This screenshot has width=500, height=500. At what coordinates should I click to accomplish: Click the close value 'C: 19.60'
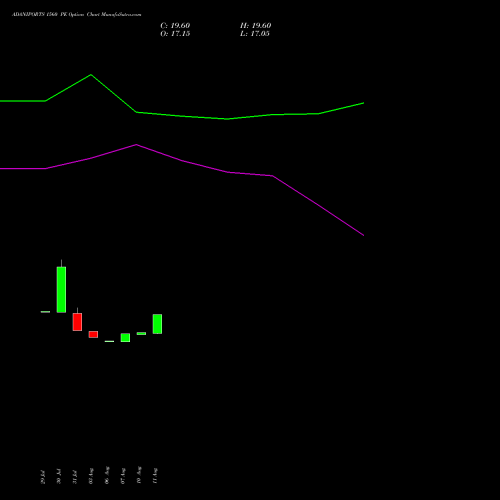(175, 26)
